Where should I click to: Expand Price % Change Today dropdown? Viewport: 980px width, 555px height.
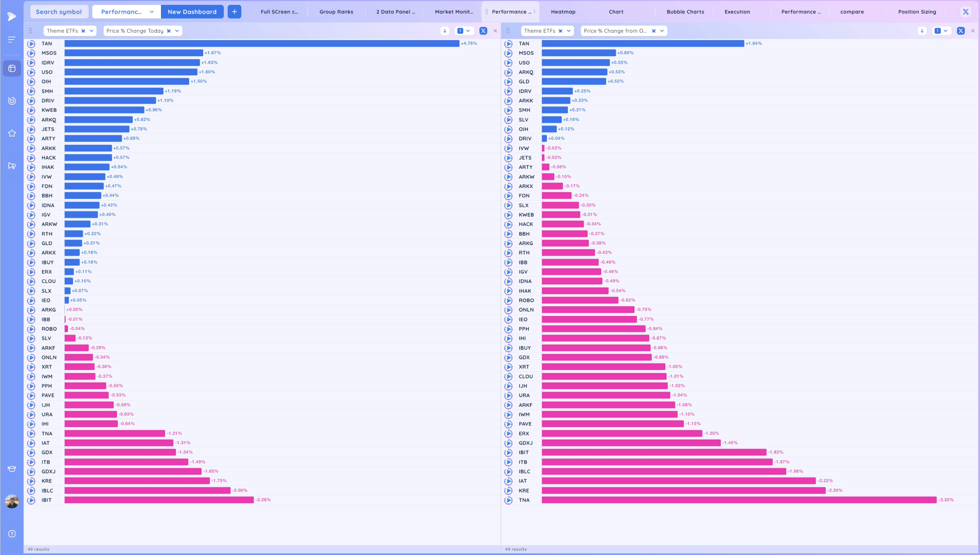coord(177,31)
